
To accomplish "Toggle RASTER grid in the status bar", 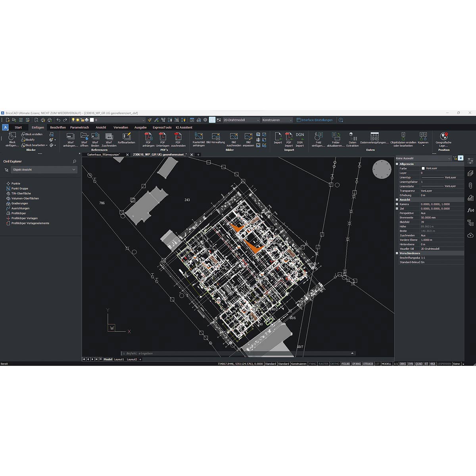I will coord(323,364).
